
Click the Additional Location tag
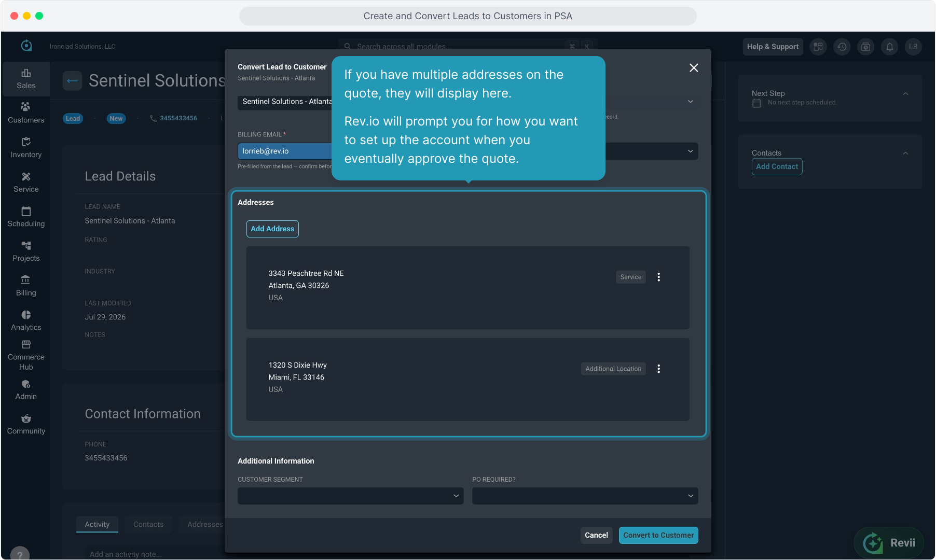coord(613,369)
